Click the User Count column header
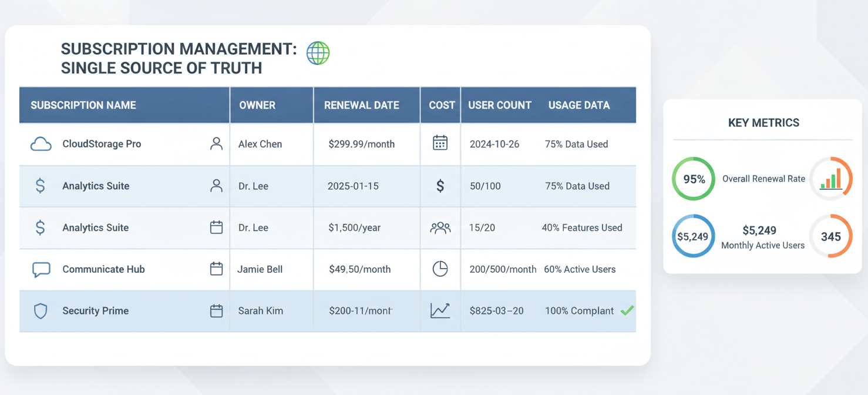868x395 pixels. 500,105
